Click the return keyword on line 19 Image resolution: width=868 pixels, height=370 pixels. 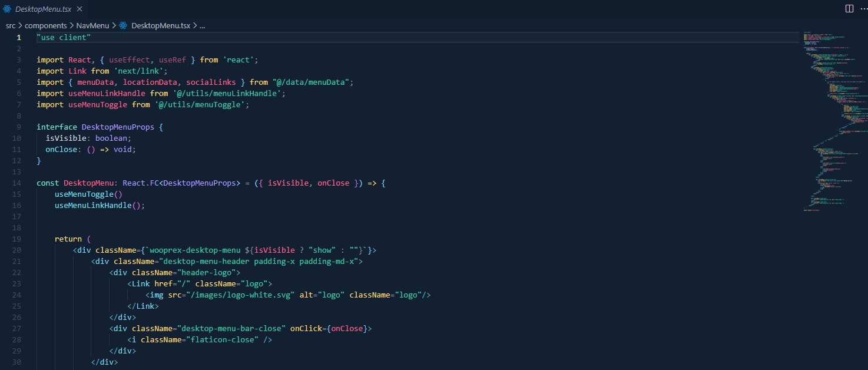pos(68,239)
